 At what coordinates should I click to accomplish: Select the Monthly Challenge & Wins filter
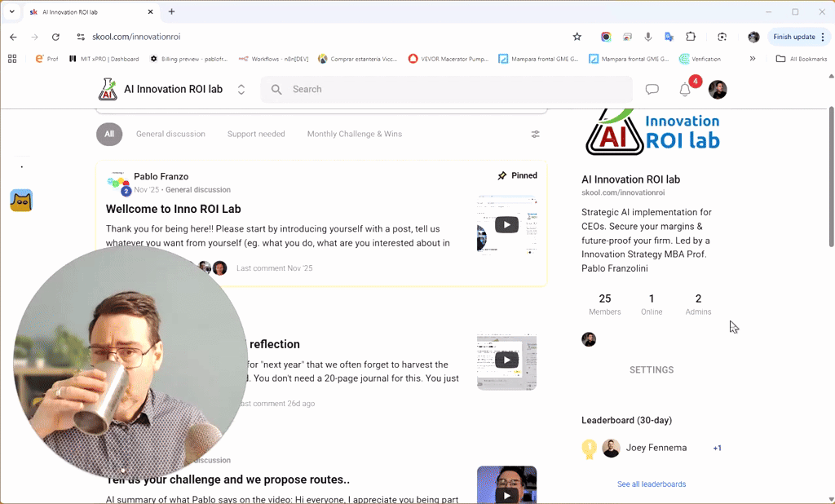[x=355, y=135]
